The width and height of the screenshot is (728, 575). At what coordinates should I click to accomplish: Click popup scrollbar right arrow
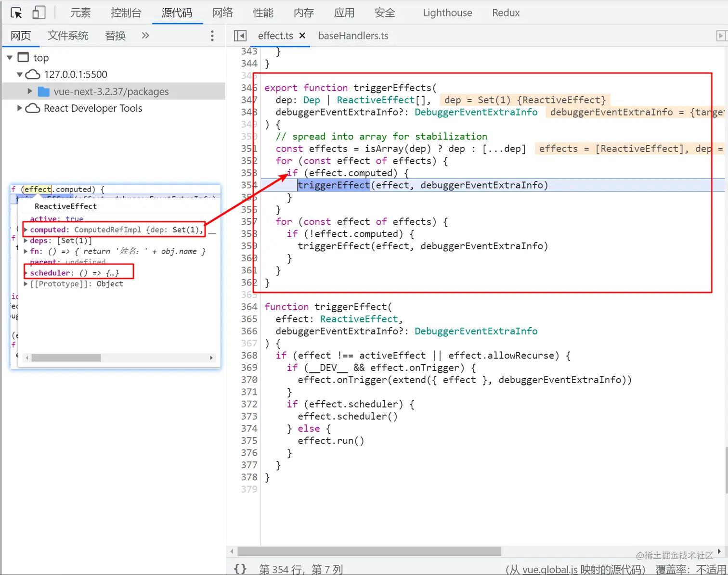pyautogui.click(x=211, y=358)
